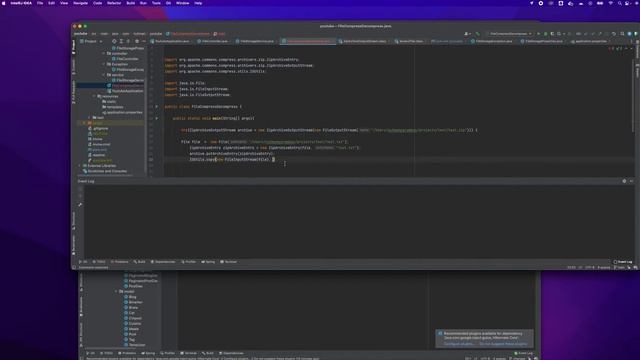Open the Project view dropdown
This screenshot has width=640, height=360.
91,41
